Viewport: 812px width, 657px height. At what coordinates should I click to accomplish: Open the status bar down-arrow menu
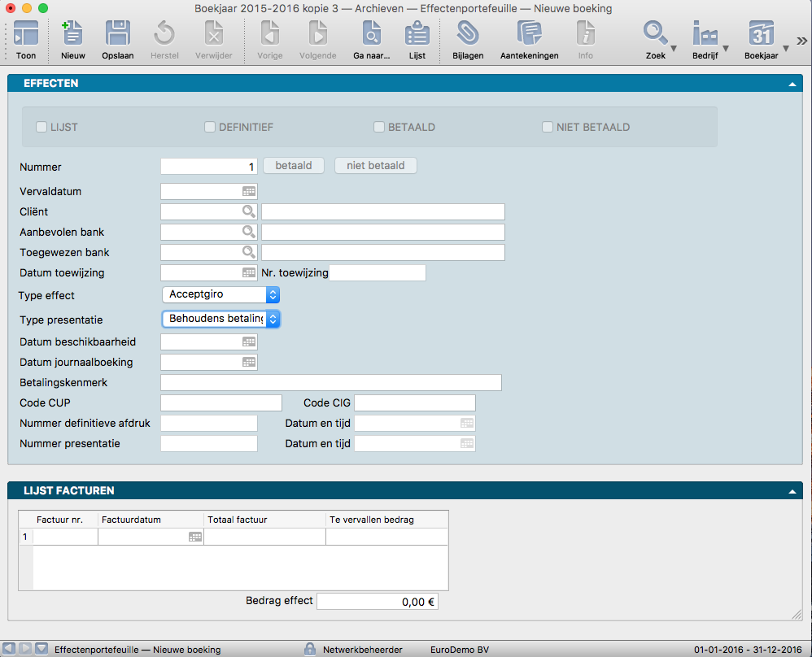point(41,649)
